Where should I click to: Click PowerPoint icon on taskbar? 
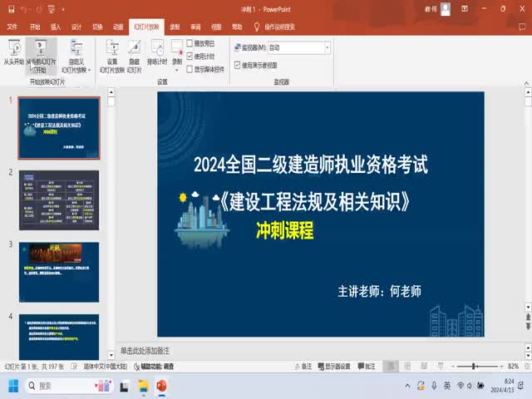pos(162,386)
